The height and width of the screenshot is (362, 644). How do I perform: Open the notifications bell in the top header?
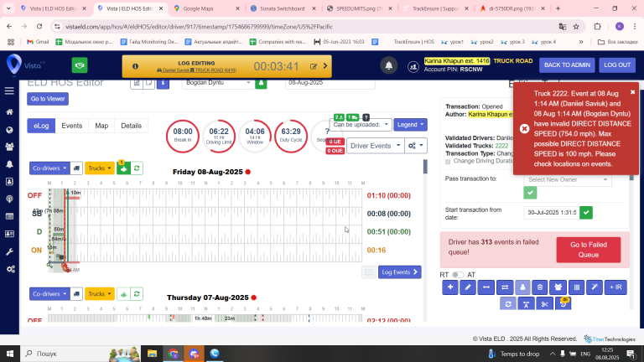tap(388, 65)
